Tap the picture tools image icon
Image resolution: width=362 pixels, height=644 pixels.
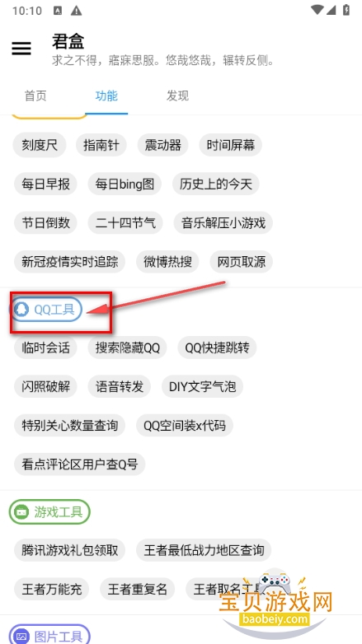point(21,637)
